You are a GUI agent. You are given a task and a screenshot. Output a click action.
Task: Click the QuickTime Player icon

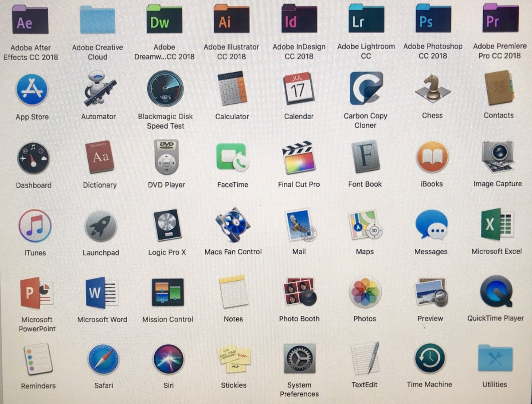tap(497, 291)
